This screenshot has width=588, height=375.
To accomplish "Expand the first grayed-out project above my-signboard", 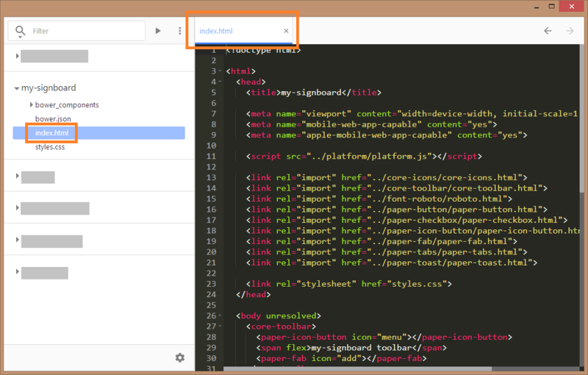I will click(x=17, y=56).
